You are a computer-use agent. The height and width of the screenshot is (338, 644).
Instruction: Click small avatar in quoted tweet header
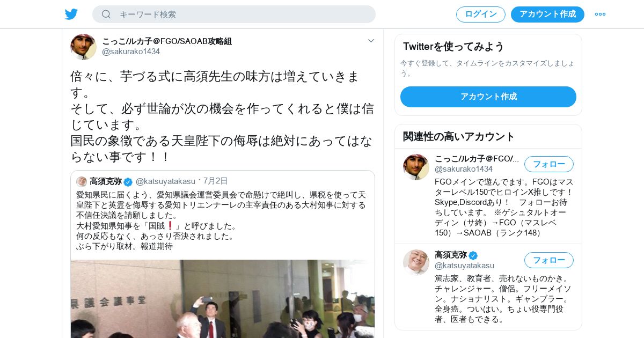click(82, 181)
